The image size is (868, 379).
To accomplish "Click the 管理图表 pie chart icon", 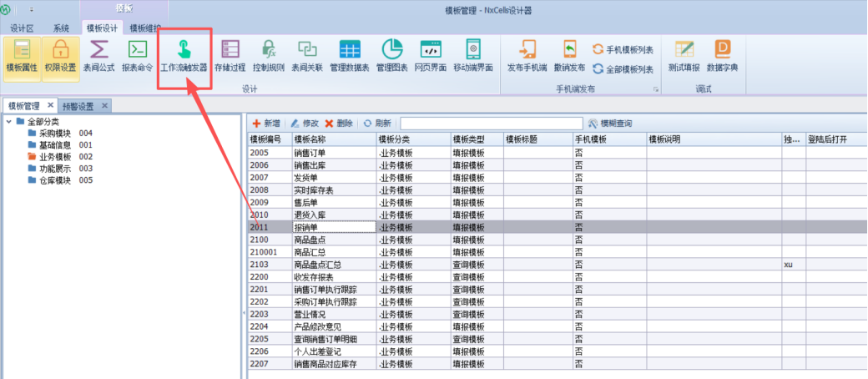I will (x=391, y=55).
